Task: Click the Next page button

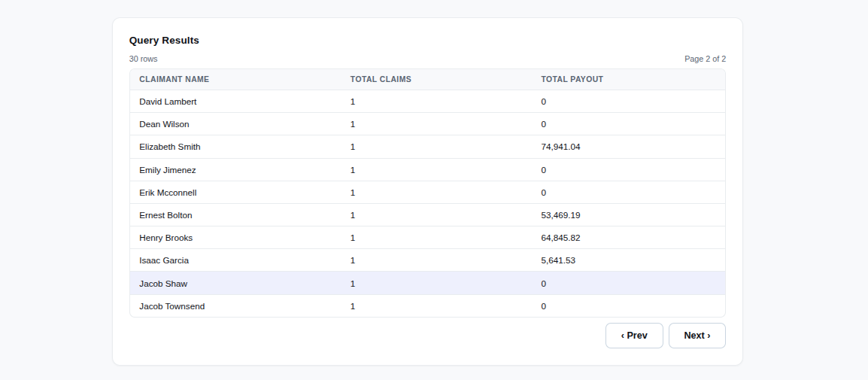Action: [697, 336]
